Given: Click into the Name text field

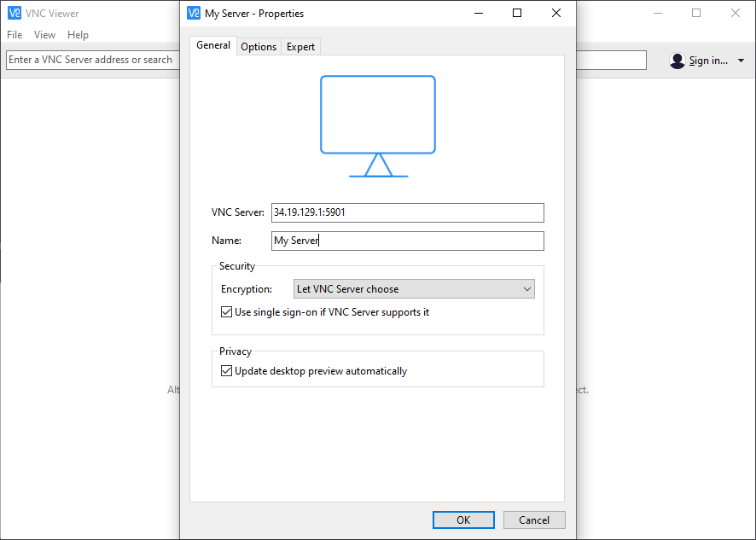Looking at the screenshot, I should coord(407,241).
